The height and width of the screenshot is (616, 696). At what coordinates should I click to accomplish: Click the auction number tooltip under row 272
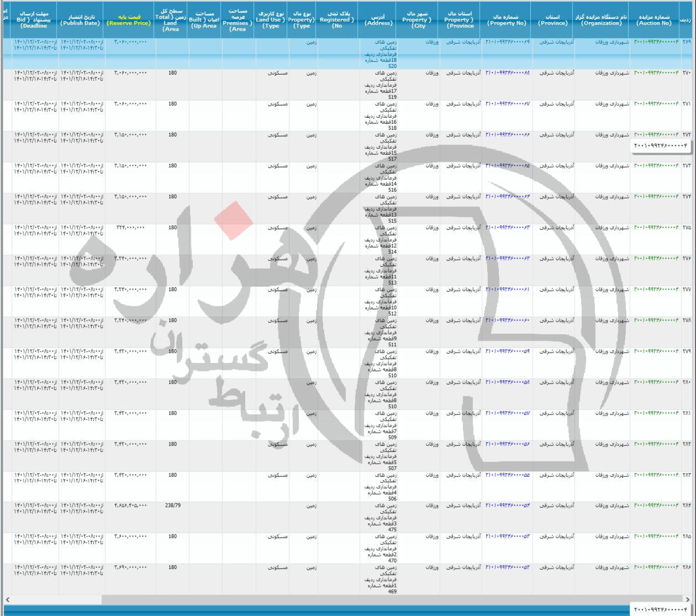661,146
